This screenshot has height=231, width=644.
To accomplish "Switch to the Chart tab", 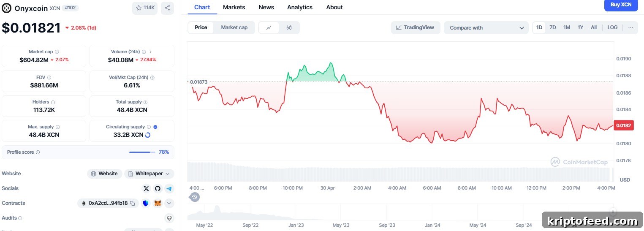I will 202,7.
